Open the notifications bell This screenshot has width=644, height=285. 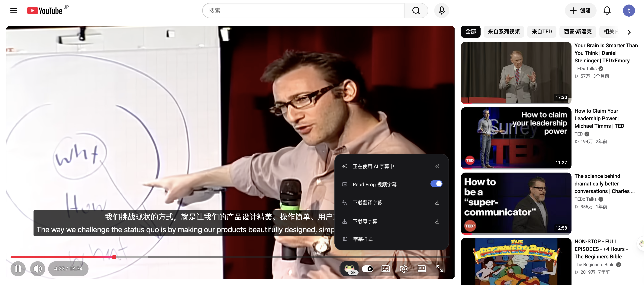607,11
